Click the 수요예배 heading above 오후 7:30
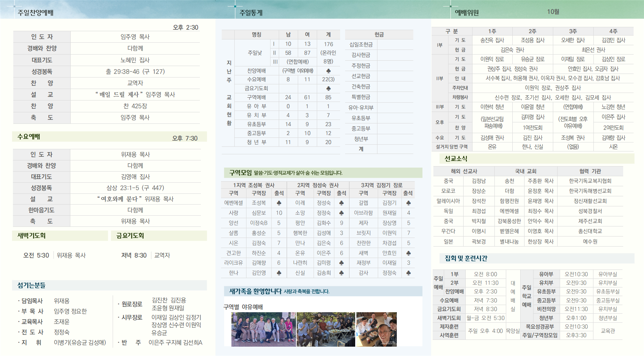Image resolution: width=644 pixels, height=356 pixels. [29, 137]
